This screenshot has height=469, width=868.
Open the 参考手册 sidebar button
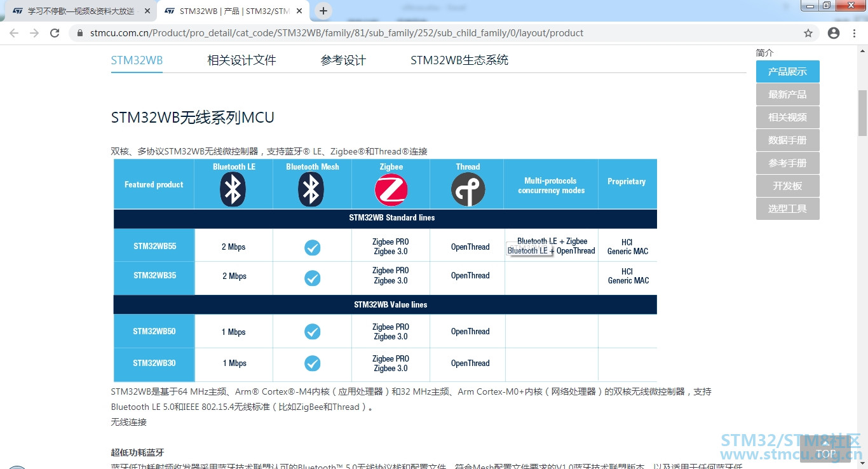787,163
